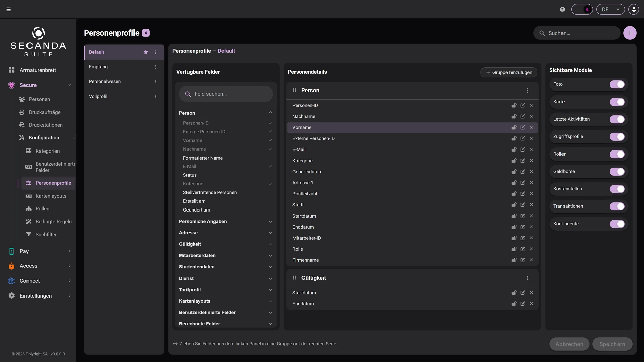Image resolution: width=644 pixels, height=362 pixels.
Task: Open the help question mark icon
Action: click(562, 9)
